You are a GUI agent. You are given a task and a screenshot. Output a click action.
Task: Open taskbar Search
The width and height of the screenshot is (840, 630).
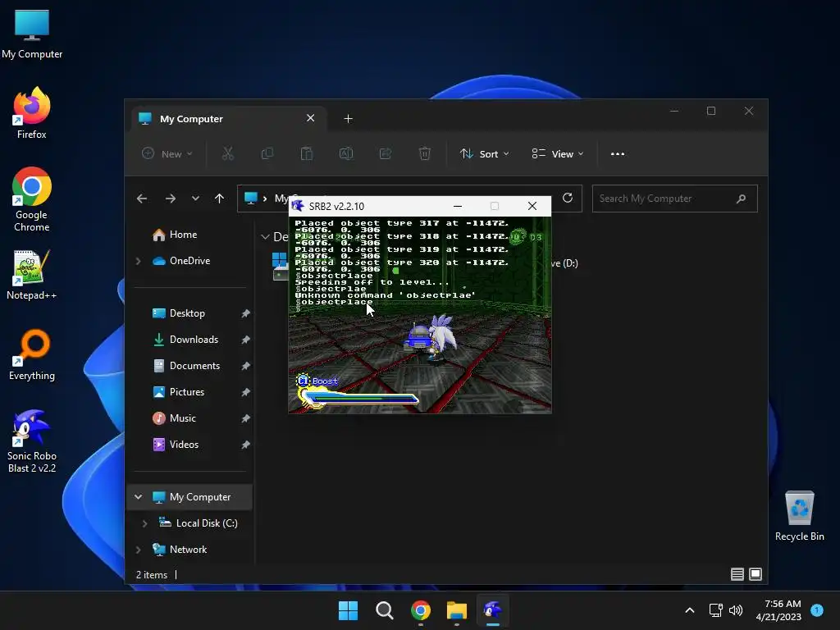[384, 610]
